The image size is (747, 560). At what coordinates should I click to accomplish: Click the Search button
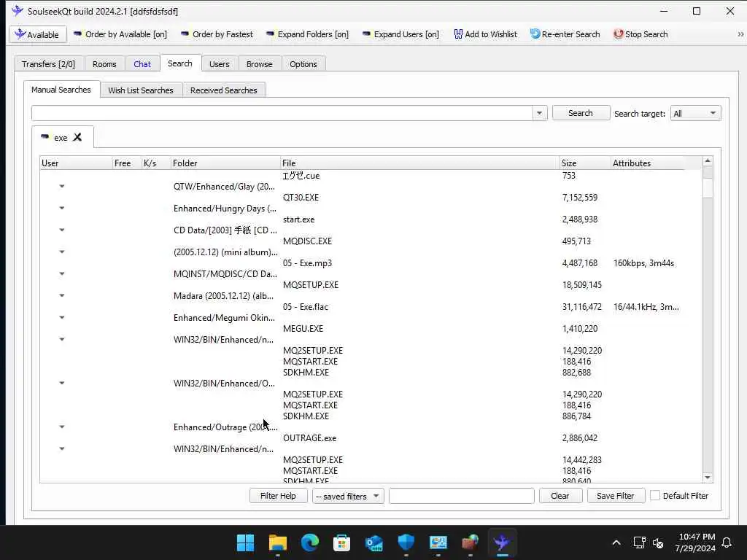[x=580, y=113]
